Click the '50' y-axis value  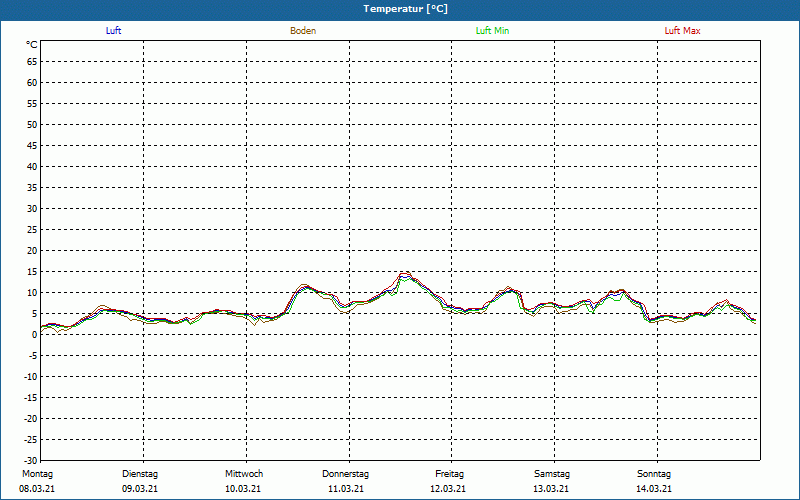32,124
